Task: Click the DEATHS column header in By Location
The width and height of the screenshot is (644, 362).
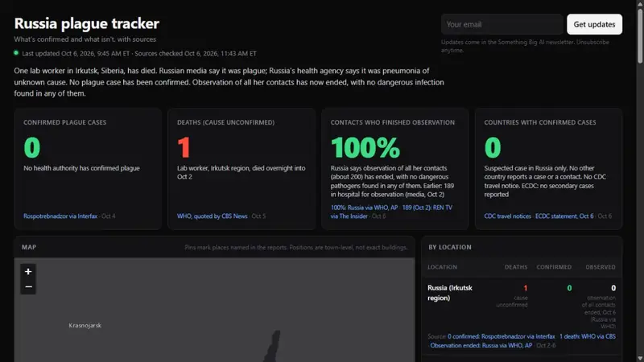Action: pyautogui.click(x=516, y=267)
